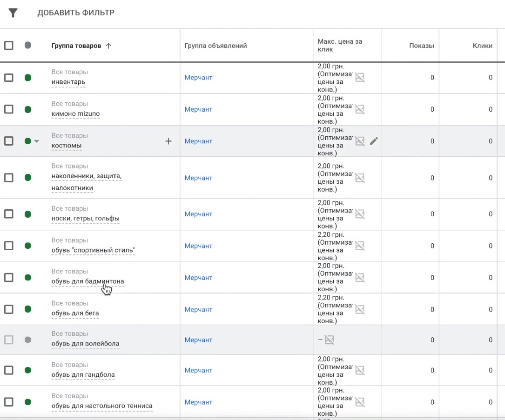The image size is (505, 420).
Task: Open Мерчант link in кимоно mizuno row
Action: 198,109
